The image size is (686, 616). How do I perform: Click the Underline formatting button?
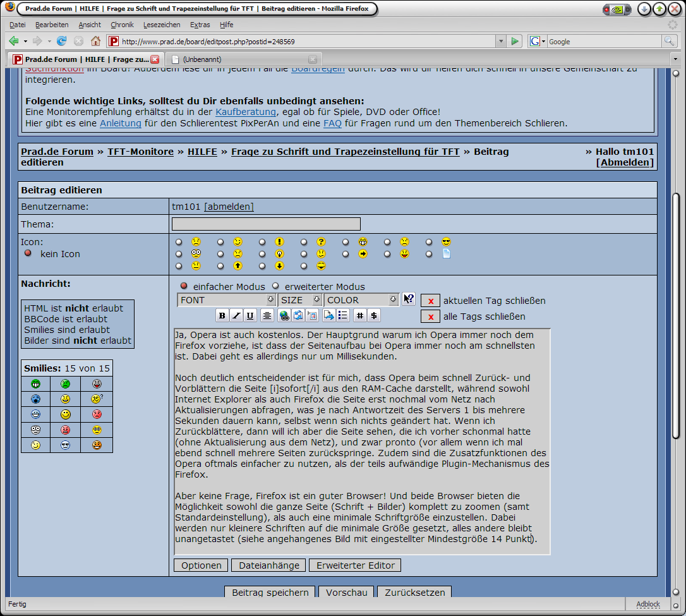coord(250,315)
